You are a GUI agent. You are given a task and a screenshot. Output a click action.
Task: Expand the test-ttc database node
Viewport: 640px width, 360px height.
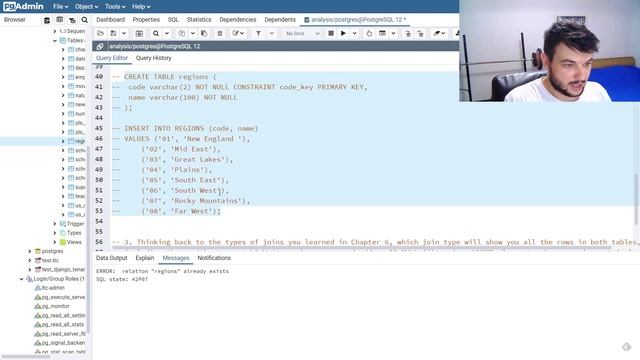pyautogui.click(x=30, y=260)
